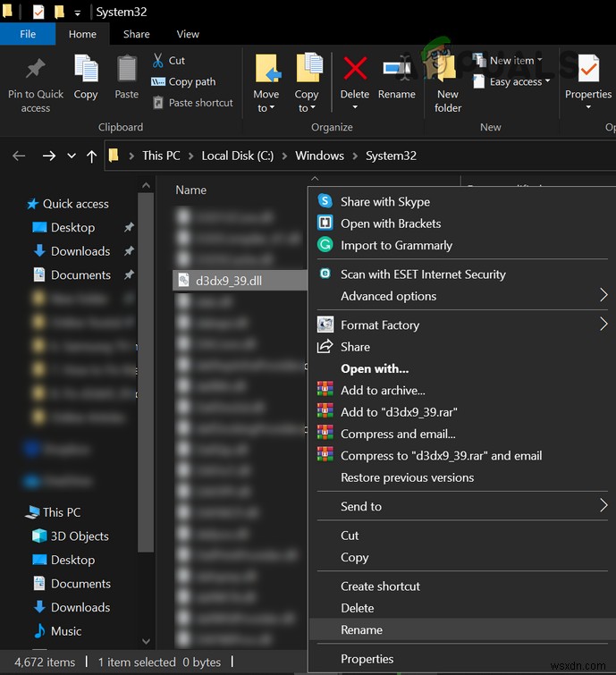616x675 pixels.
Task: Select Scan with ESET Internet Security
Action: click(423, 274)
